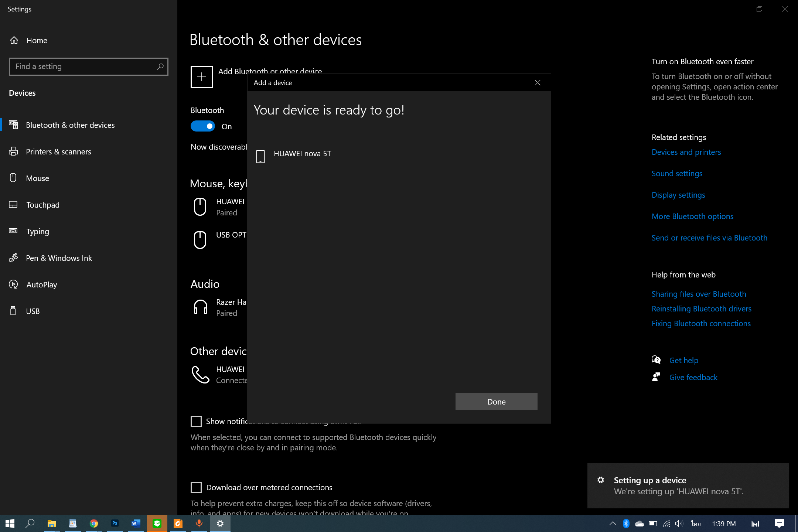
Task: Open Photoshop from taskbar
Action: (x=115, y=524)
